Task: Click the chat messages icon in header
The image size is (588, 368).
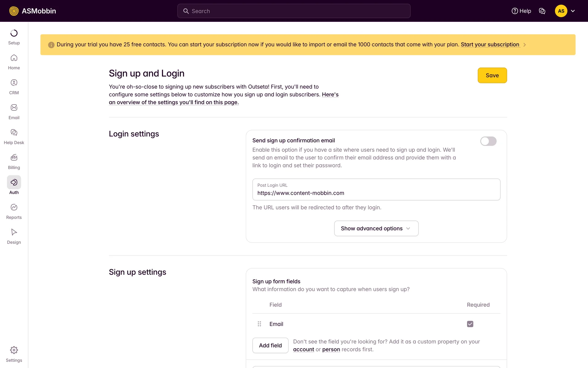Action: pos(542,11)
